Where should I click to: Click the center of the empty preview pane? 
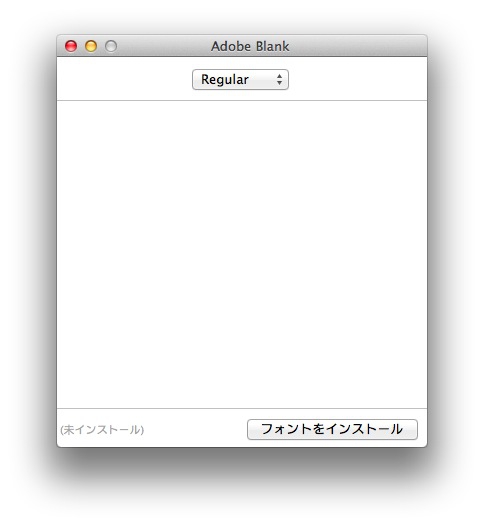point(242,254)
